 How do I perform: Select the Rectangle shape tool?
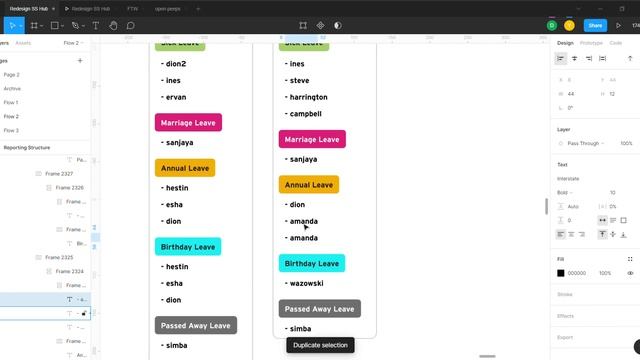pos(54,26)
